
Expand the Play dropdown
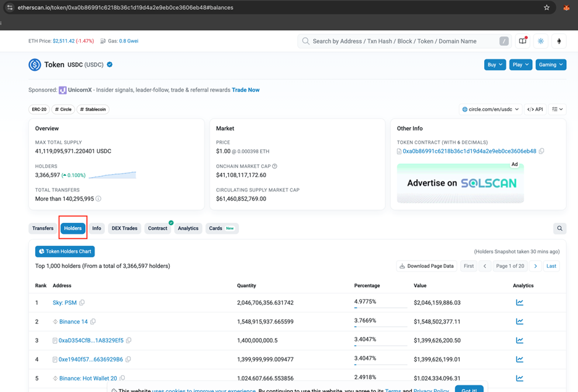pyautogui.click(x=521, y=65)
